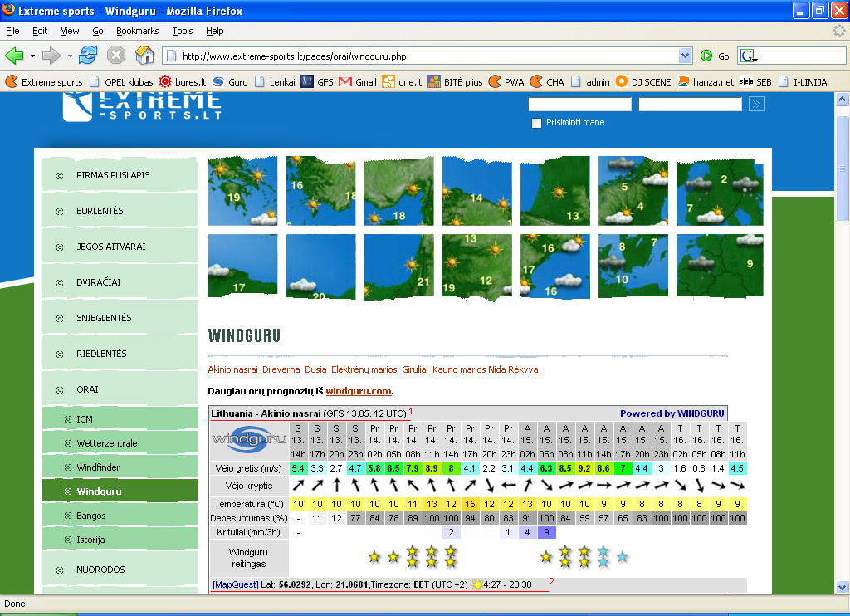Open the Guru bookmark
Viewport: 850px width, 616px height.
(x=231, y=82)
